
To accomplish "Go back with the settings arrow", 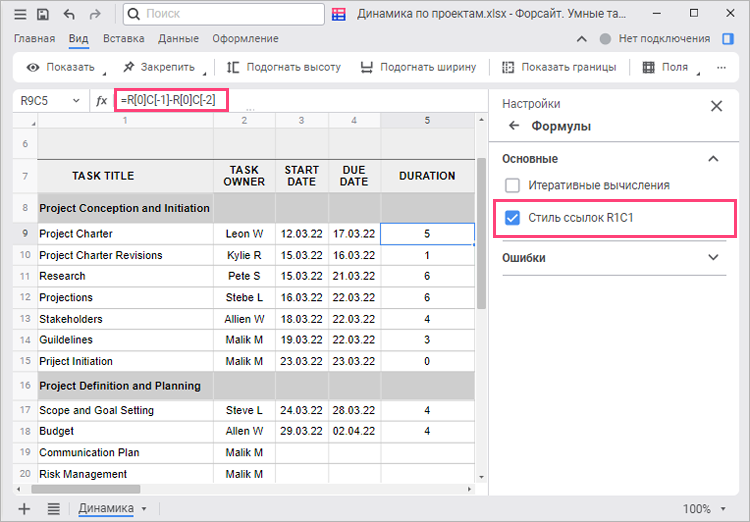I will [514, 127].
